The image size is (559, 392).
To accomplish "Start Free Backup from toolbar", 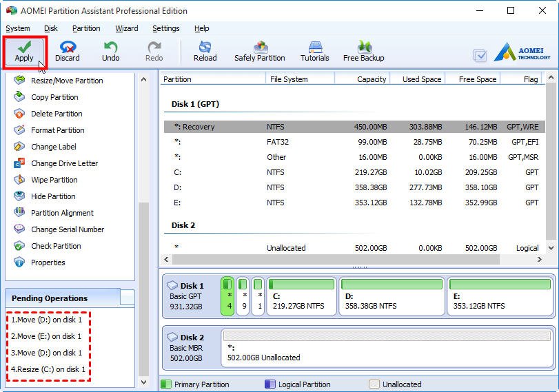I will tap(363, 52).
